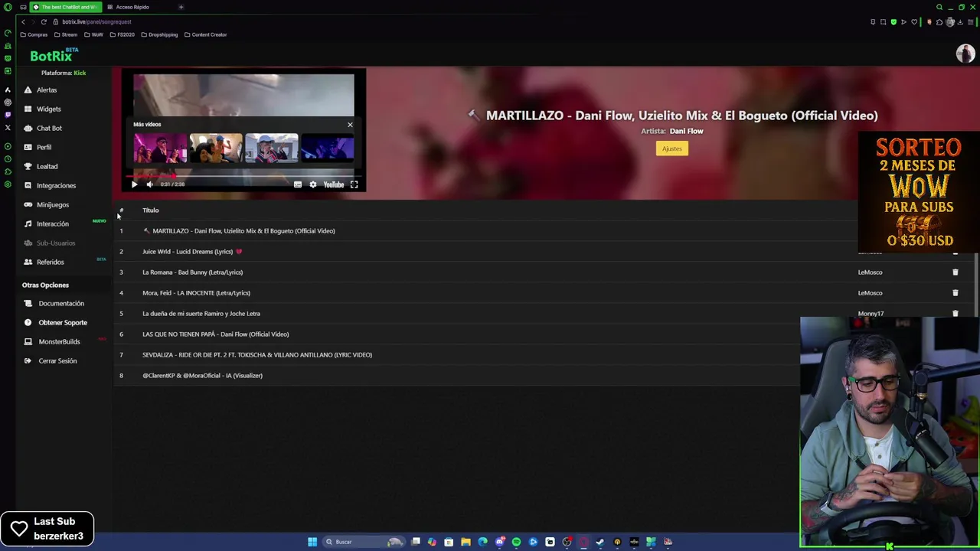Open Integraciones in the sidebar
980x551 pixels.
tap(56, 185)
